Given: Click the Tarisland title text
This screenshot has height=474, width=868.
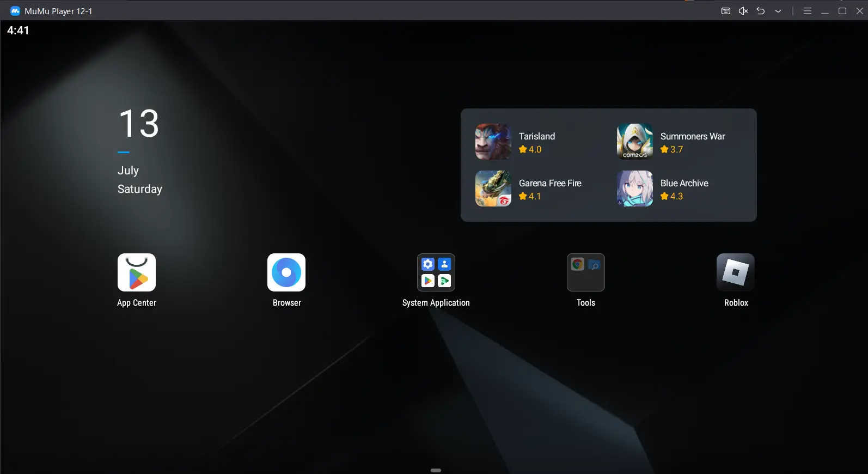Looking at the screenshot, I should click(537, 136).
